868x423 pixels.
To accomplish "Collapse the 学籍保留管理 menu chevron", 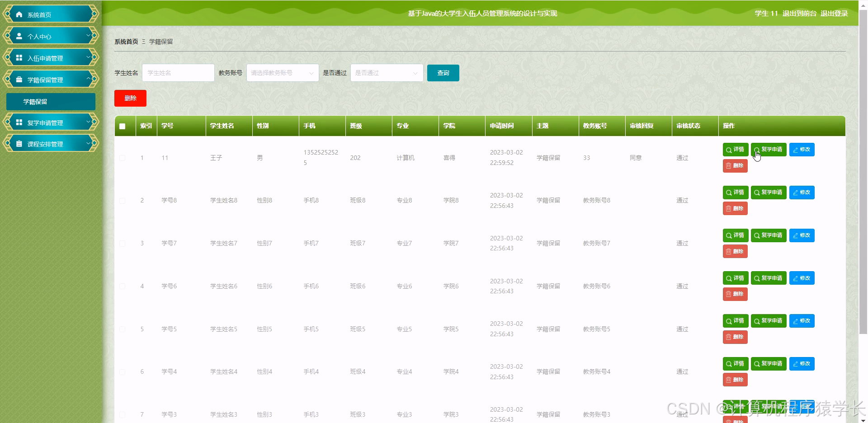I will tap(88, 79).
